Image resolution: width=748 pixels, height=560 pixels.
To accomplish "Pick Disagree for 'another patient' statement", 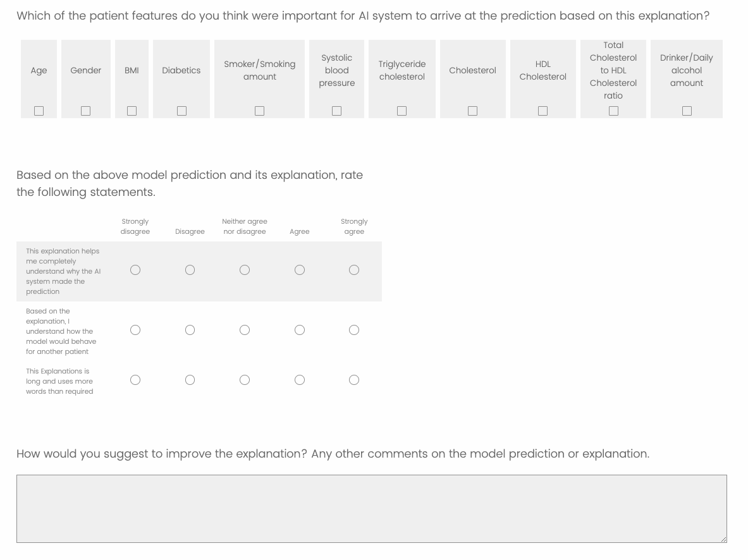I will click(190, 330).
